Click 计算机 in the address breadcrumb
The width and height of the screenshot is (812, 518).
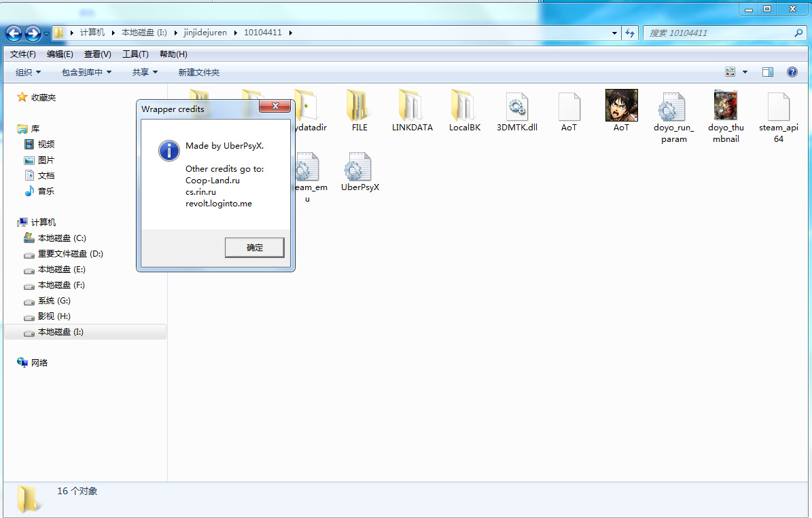click(92, 32)
